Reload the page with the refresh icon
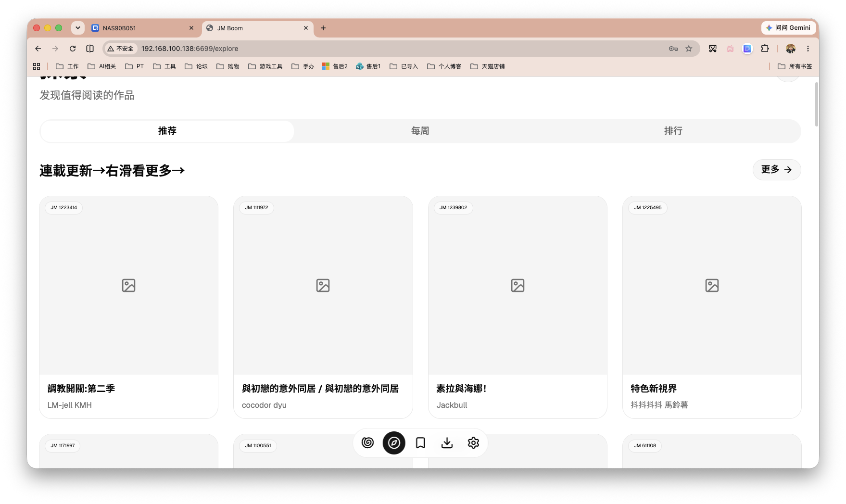The width and height of the screenshot is (846, 504). [x=73, y=49]
